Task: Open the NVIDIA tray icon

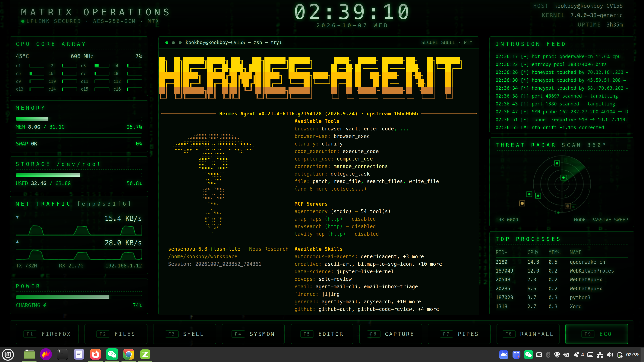Action: tap(566, 355)
